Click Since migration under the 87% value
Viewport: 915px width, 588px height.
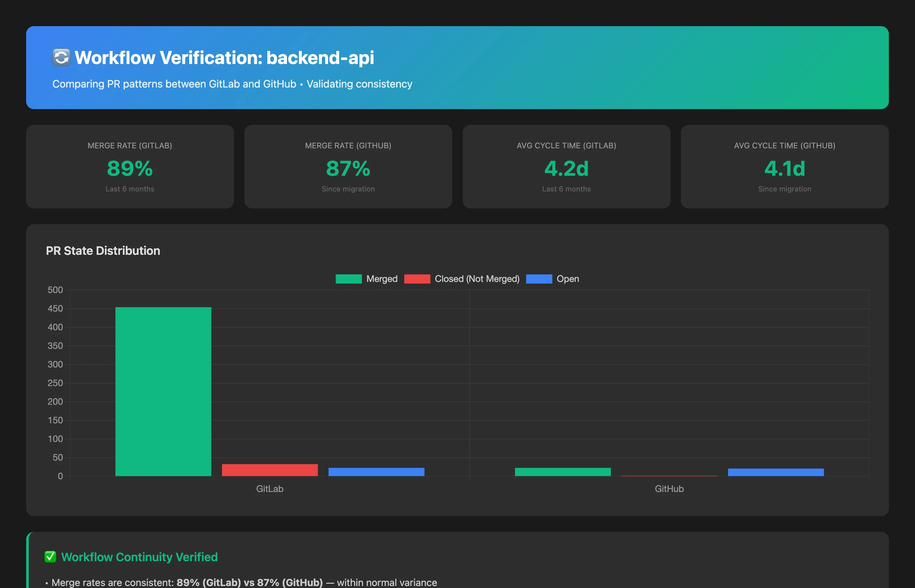348,189
